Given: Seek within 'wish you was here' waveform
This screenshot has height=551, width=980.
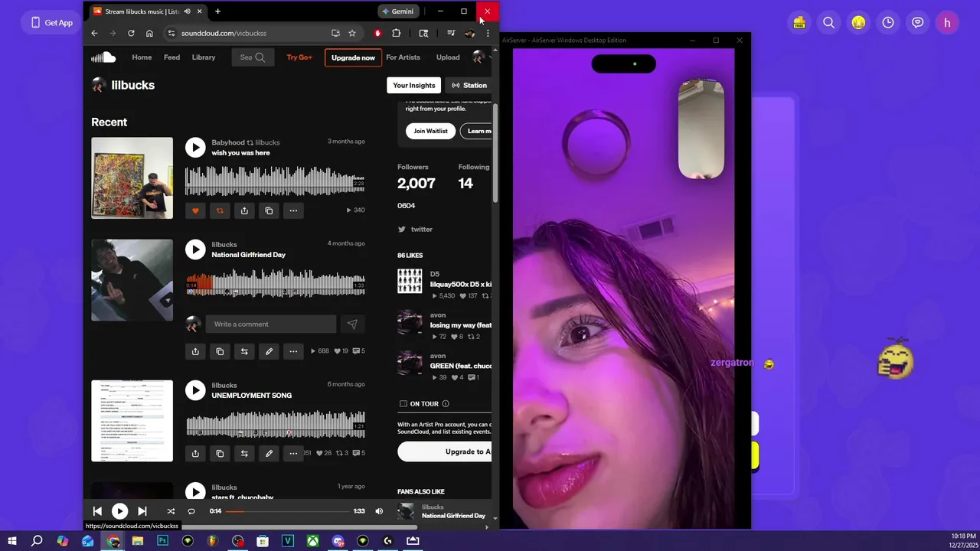Looking at the screenshot, I should [x=276, y=181].
